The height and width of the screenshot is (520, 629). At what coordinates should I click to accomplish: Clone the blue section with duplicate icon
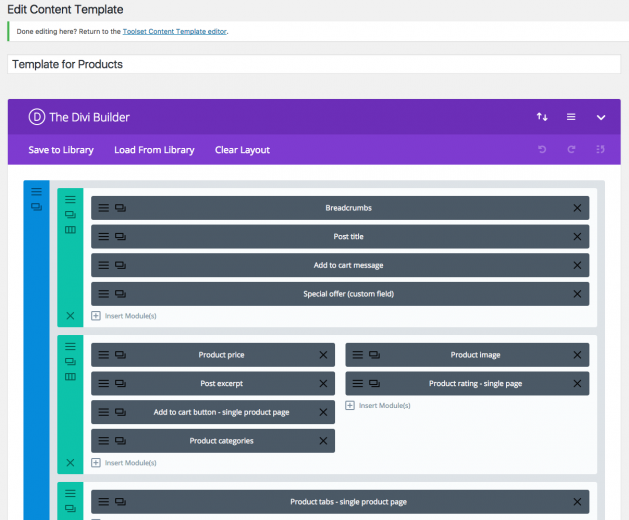click(x=37, y=207)
